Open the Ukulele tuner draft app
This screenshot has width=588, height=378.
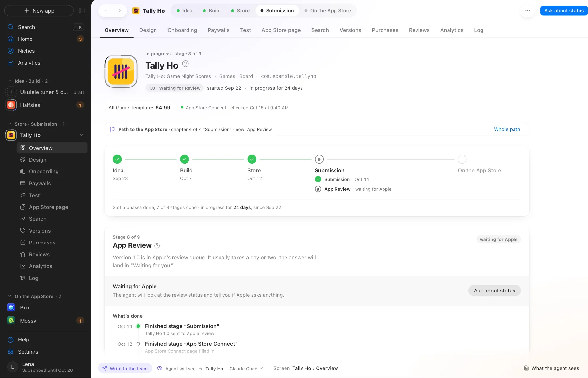point(45,92)
